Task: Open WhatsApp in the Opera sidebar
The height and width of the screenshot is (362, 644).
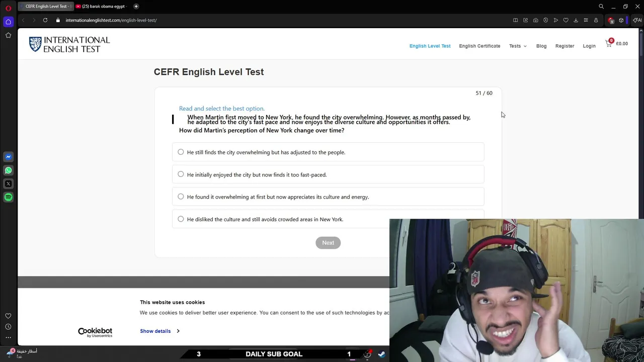Action: click(8, 170)
